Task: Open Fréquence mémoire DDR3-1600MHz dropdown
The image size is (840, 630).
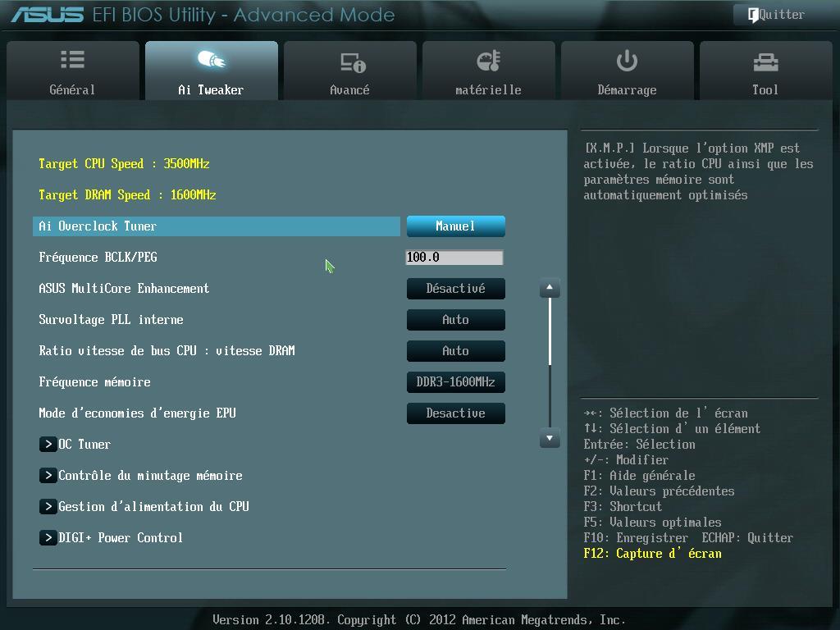Action: (x=456, y=382)
